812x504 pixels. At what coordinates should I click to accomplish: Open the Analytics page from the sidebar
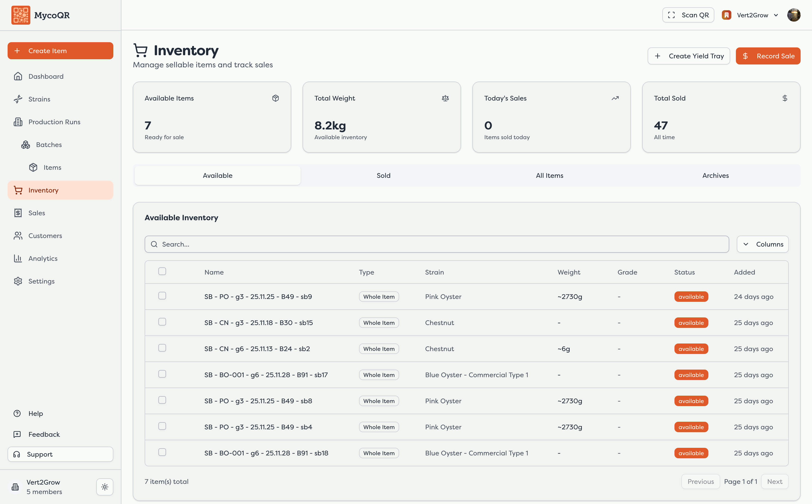coord(43,258)
